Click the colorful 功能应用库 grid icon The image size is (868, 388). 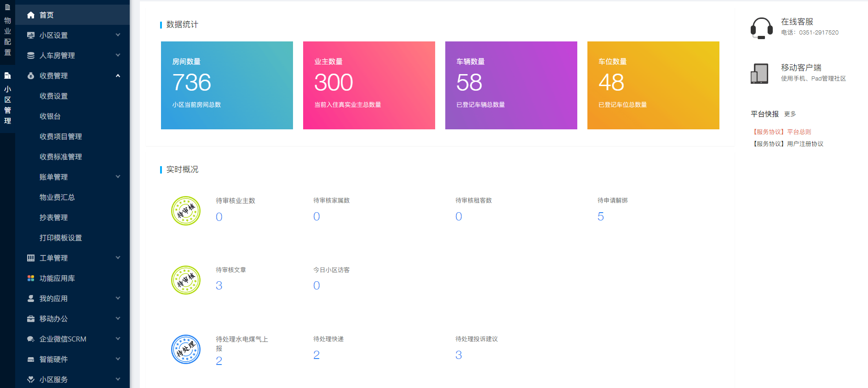point(31,278)
